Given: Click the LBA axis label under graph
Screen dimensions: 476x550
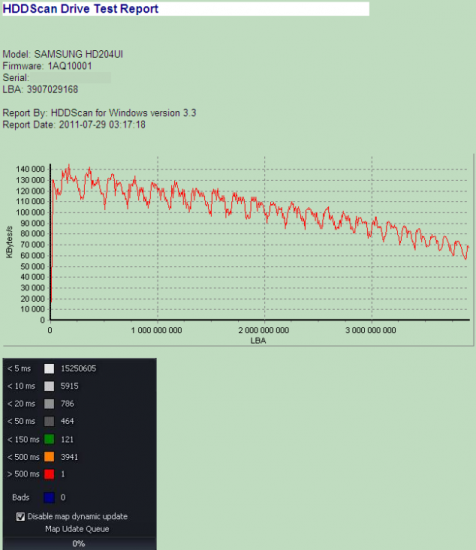Looking at the screenshot, I should (x=258, y=341).
